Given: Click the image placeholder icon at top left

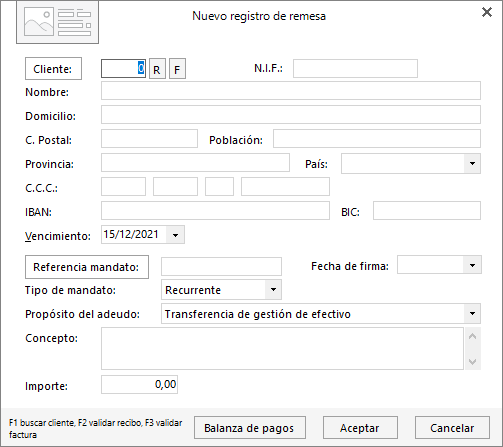Looking at the screenshot, I should pyautogui.click(x=57, y=22).
